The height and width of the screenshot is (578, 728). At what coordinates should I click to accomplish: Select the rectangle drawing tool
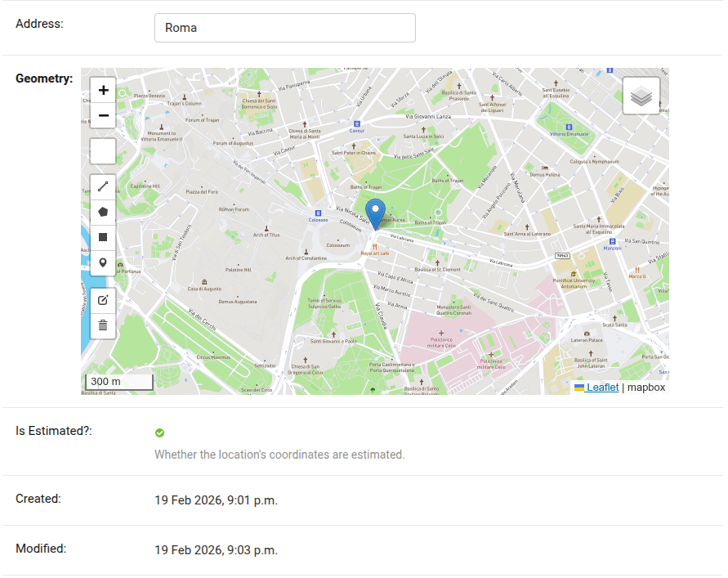point(102,237)
